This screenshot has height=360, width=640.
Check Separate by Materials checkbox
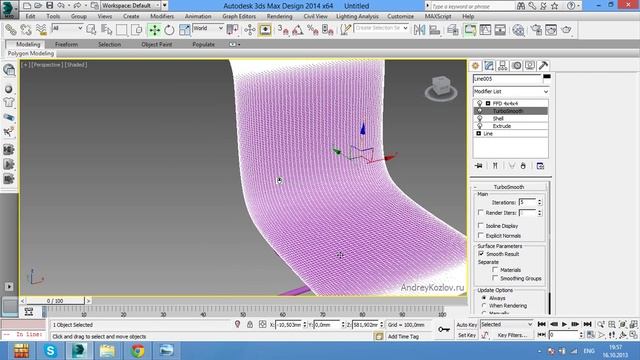[x=495, y=269]
